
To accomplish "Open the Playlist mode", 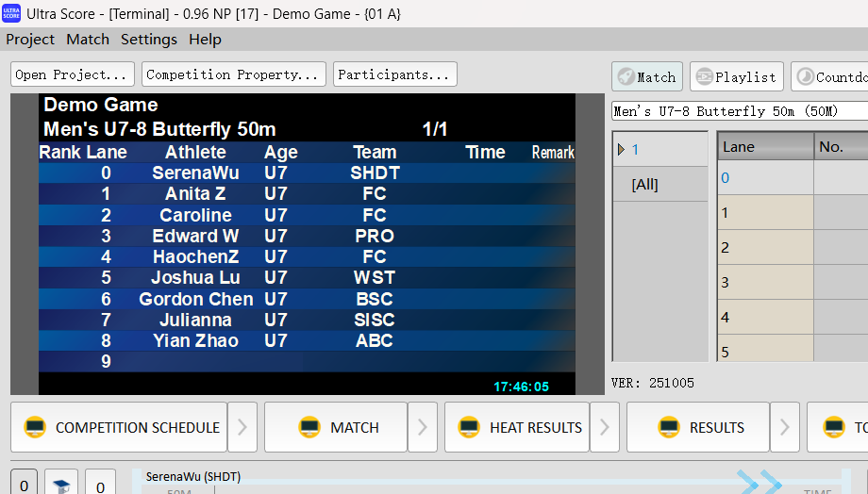I will pos(736,76).
